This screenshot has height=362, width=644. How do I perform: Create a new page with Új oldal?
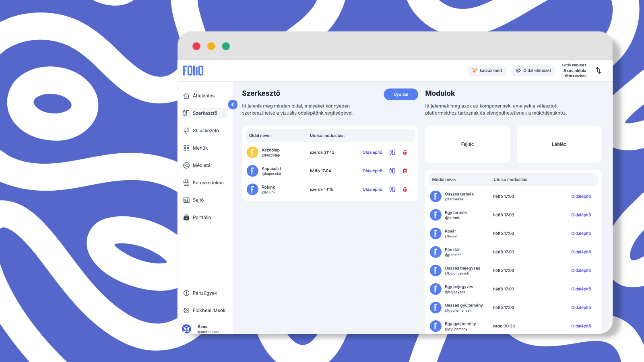401,94
